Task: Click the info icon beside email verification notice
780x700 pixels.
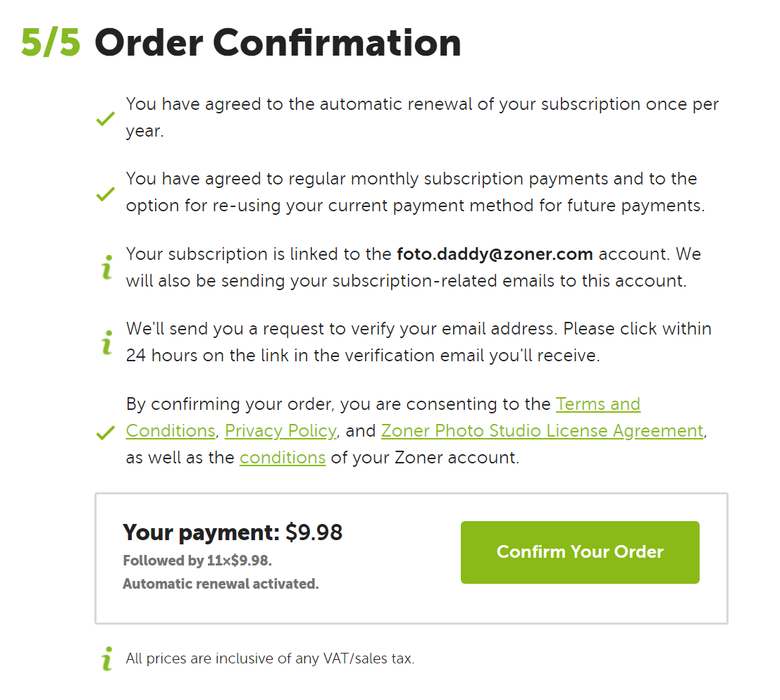Action: (107, 343)
